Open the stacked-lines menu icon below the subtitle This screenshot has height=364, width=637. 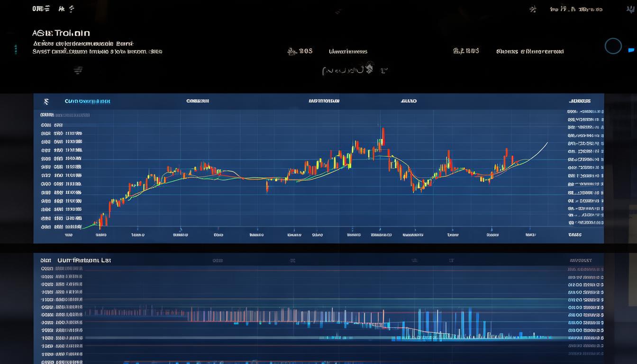[x=78, y=71]
